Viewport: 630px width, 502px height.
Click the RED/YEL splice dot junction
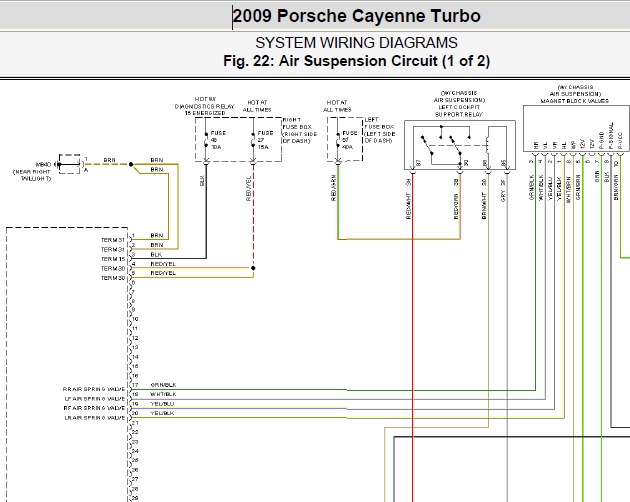click(x=253, y=268)
